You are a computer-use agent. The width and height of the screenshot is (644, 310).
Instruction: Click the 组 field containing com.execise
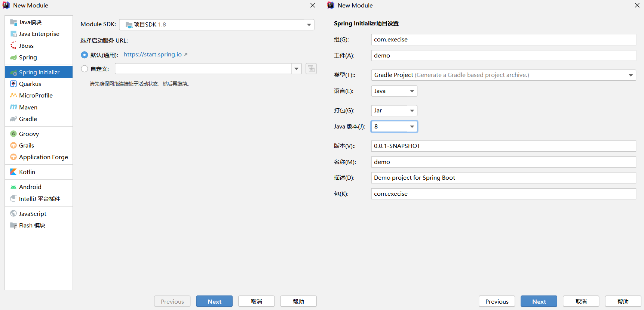503,40
